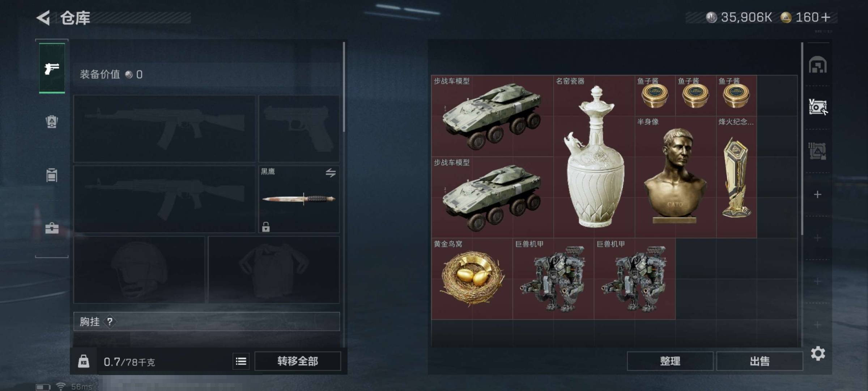
Task: Select the weapons pistol tab in sidebar
Action: (x=52, y=68)
